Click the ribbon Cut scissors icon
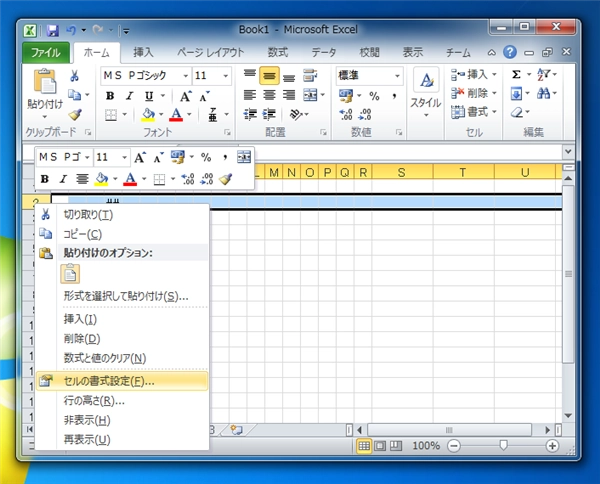 pyautogui.click(x=74, y=76)
